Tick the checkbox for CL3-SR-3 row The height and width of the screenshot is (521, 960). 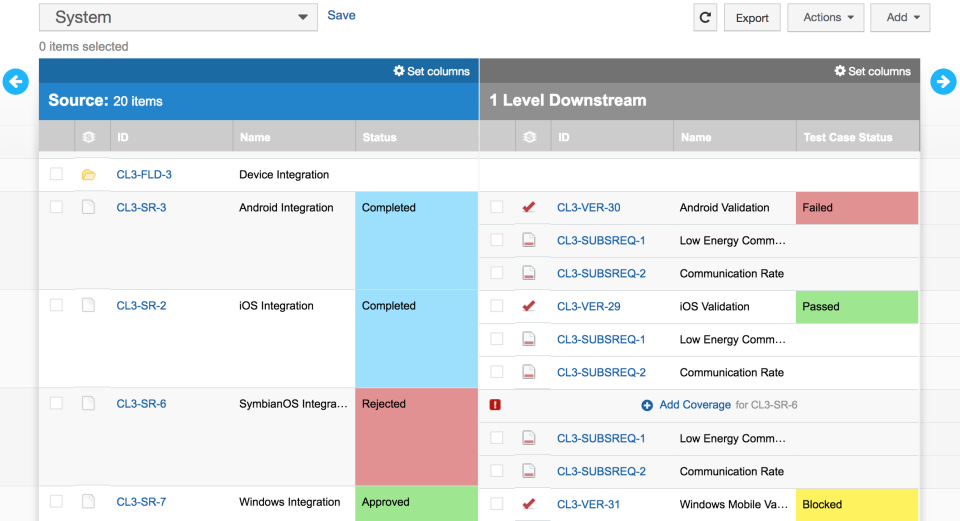56,207
